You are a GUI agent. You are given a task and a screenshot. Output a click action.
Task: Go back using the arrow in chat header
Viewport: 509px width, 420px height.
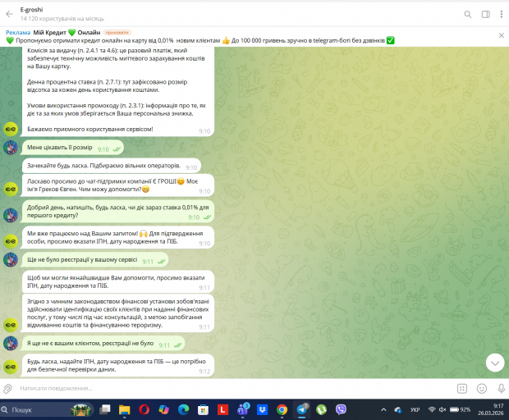[x=9, y=14]
